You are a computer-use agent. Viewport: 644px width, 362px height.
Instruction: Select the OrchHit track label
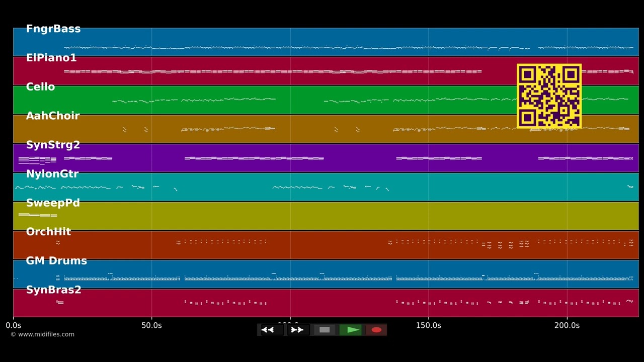(x=48, y=232)
